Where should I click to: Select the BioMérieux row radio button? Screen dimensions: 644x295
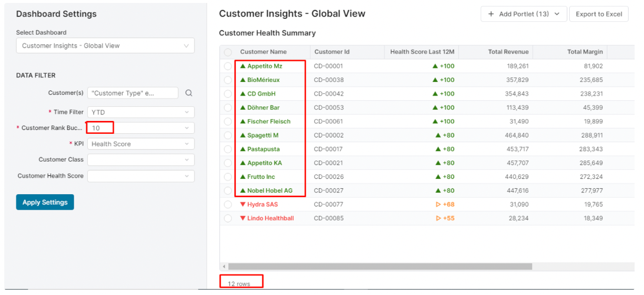tap(228, 80)
